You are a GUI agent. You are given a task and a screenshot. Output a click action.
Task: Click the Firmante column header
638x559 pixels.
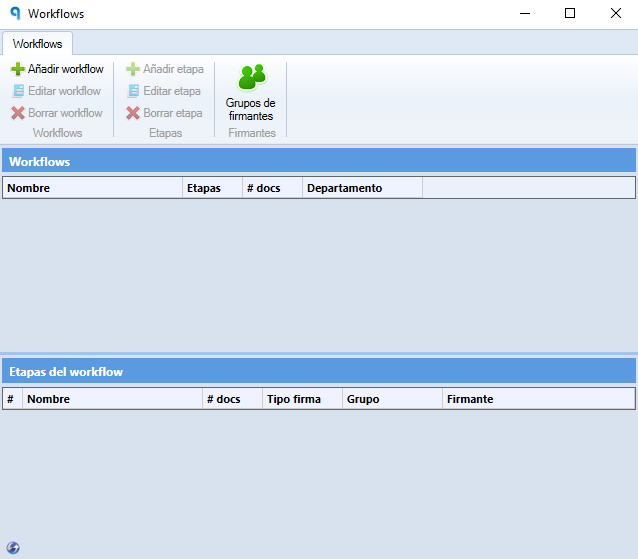coord(538,399)
